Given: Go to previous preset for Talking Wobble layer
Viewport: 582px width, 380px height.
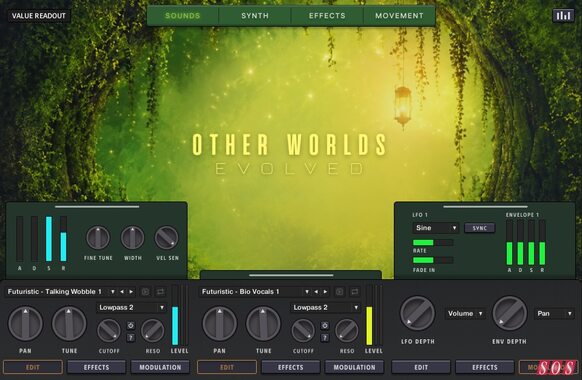Looking at the screenshot, I should [x=122, y=292].
